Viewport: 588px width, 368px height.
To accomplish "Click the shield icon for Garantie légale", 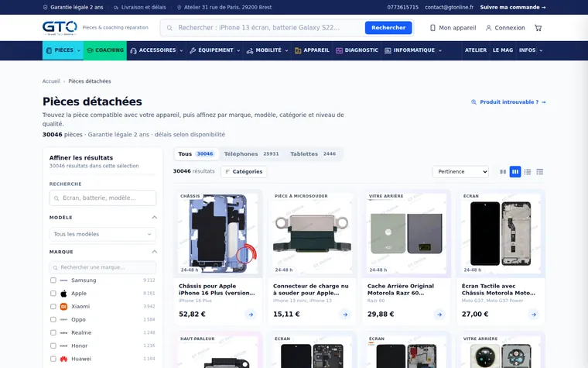I will point(45,7).
